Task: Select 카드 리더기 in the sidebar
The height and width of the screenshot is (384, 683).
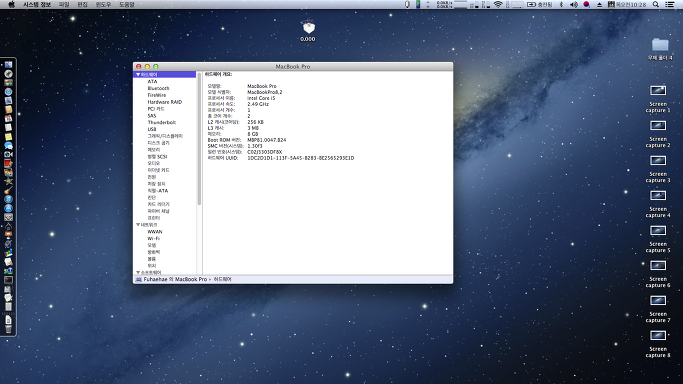Action: click(x=158, y=204)
